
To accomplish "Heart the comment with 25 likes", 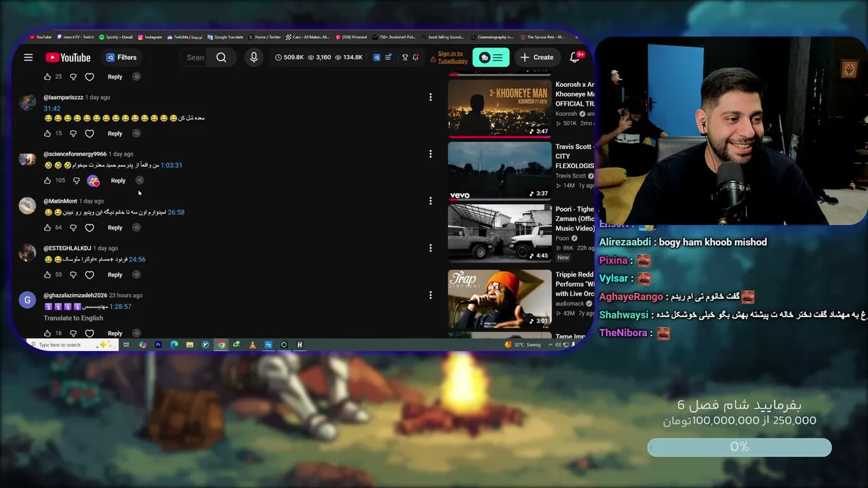I will 90,77.
